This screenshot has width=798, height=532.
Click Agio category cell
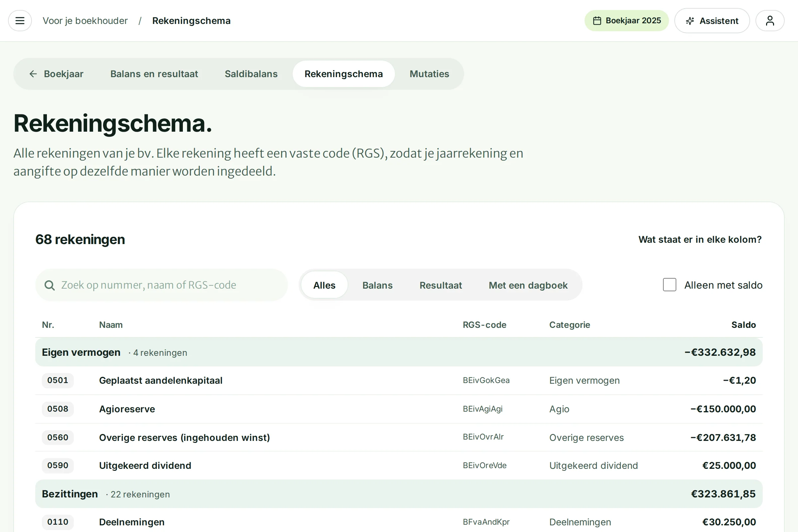pos(559,409)
